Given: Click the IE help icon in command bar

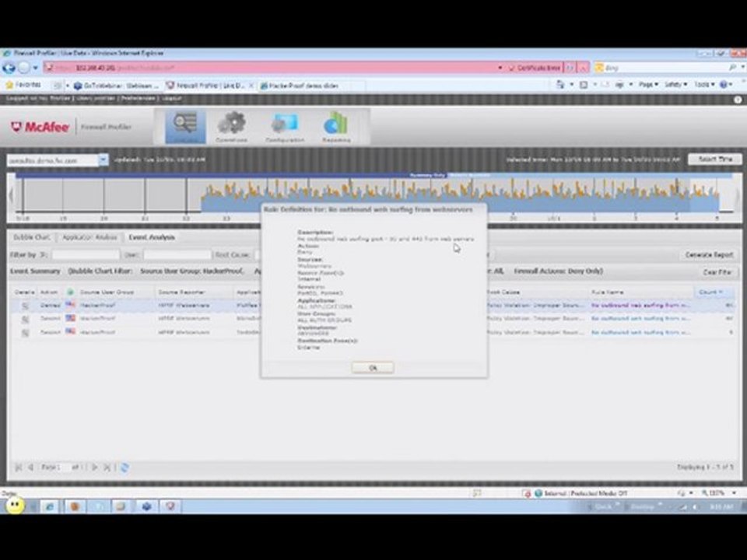Looking at the screenshot, I should [723, 85].
